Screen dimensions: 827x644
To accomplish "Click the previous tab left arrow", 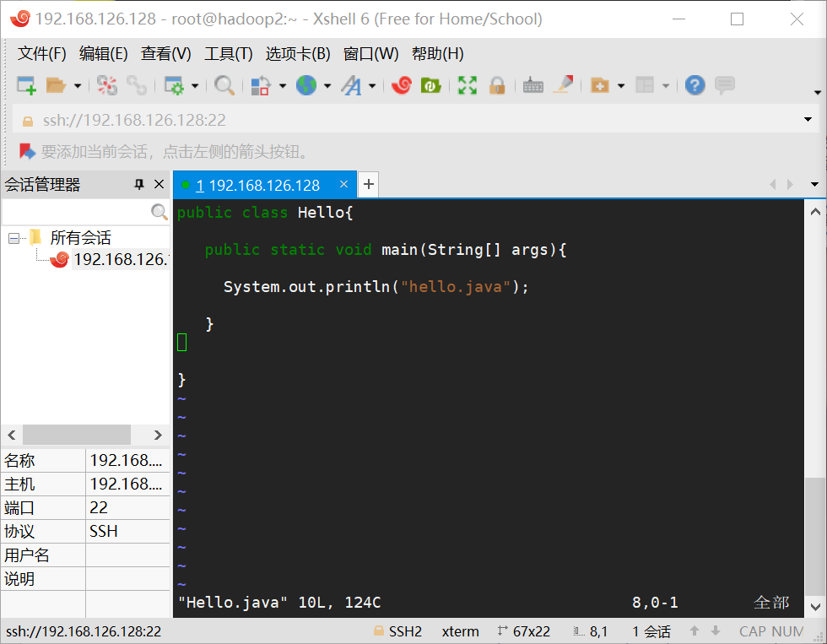I will click(x=773, y=185).
